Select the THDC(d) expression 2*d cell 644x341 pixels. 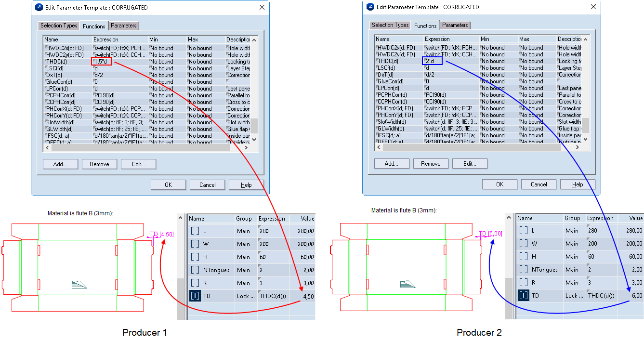click(x=432, y=61)
